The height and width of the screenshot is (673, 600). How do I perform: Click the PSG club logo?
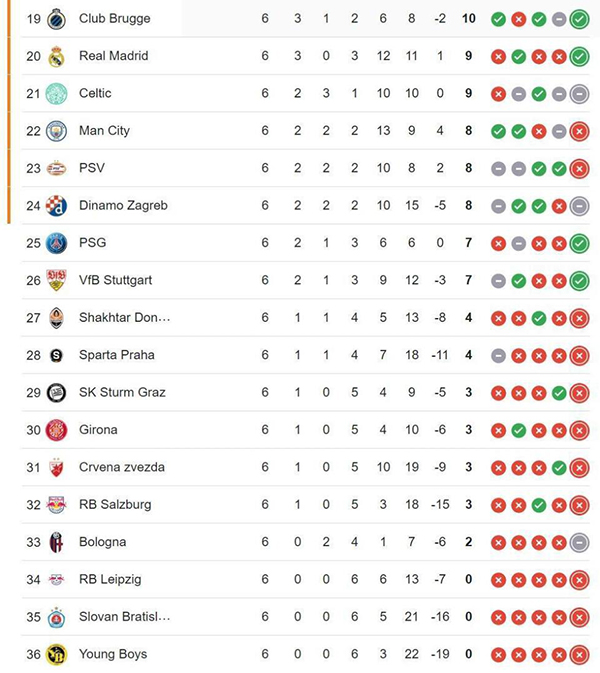pos(56,243)
